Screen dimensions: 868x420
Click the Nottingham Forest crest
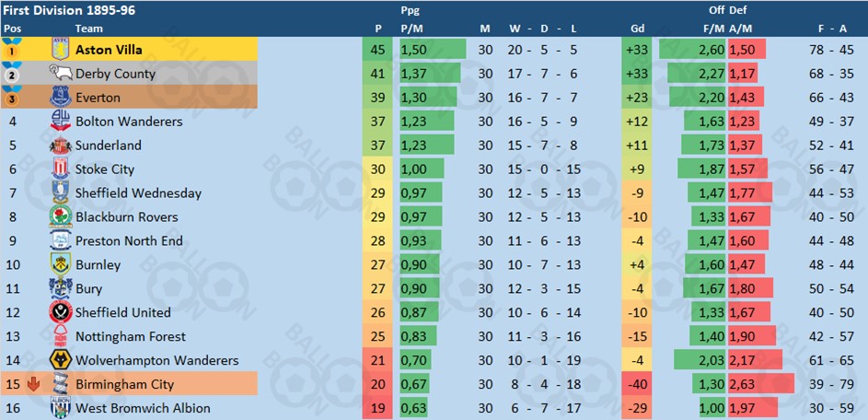point(61,337)
